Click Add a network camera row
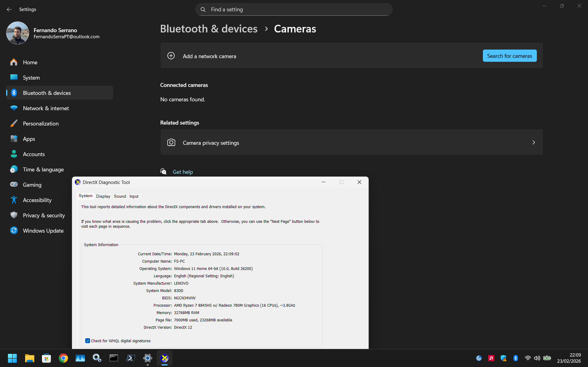The width and height of the screenshot is (588, 367). [351, 56]
